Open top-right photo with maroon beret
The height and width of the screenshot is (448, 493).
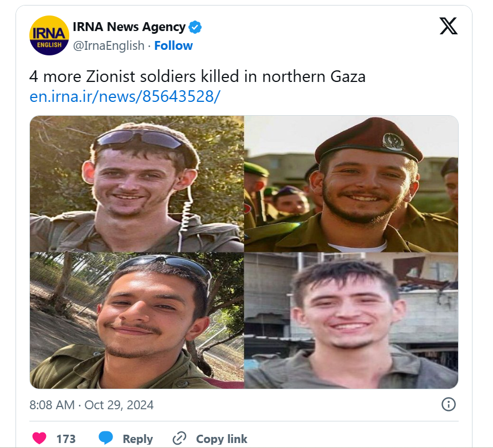351,184
